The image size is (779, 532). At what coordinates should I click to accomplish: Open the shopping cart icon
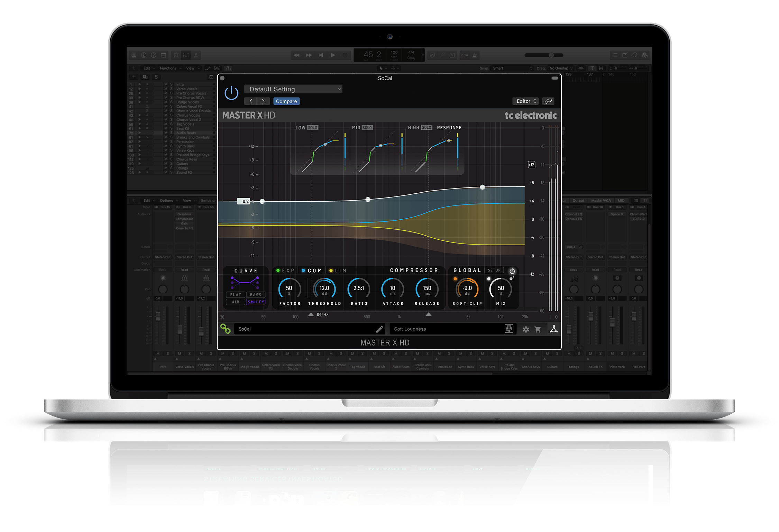(x=538, y=329)
